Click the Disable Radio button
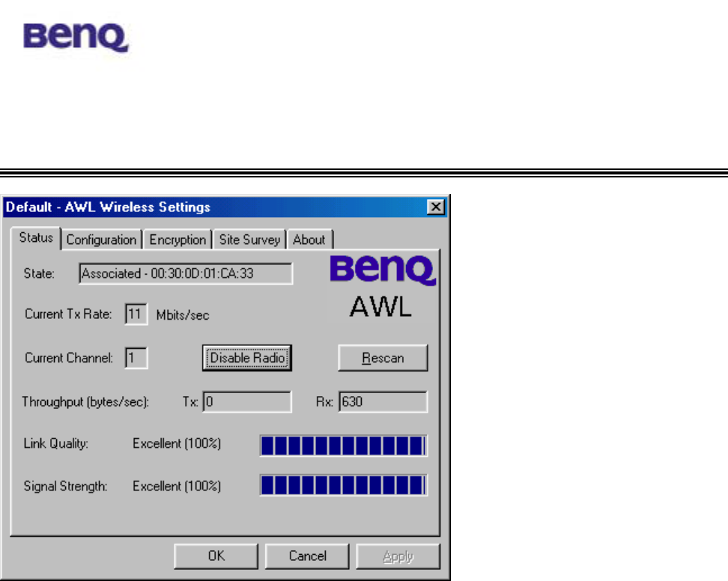The width and height of the screenshot is (728, 581). coord(247,358)
